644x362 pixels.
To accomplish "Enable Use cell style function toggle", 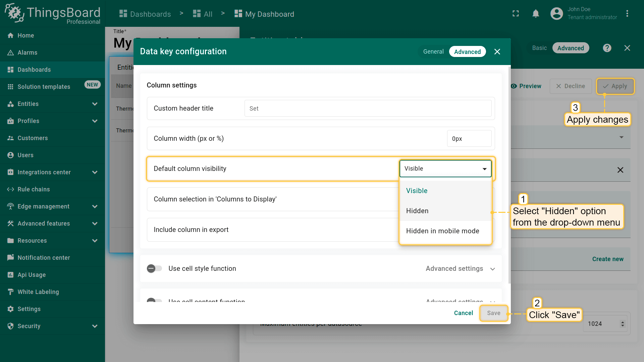I will click(154, 268).
